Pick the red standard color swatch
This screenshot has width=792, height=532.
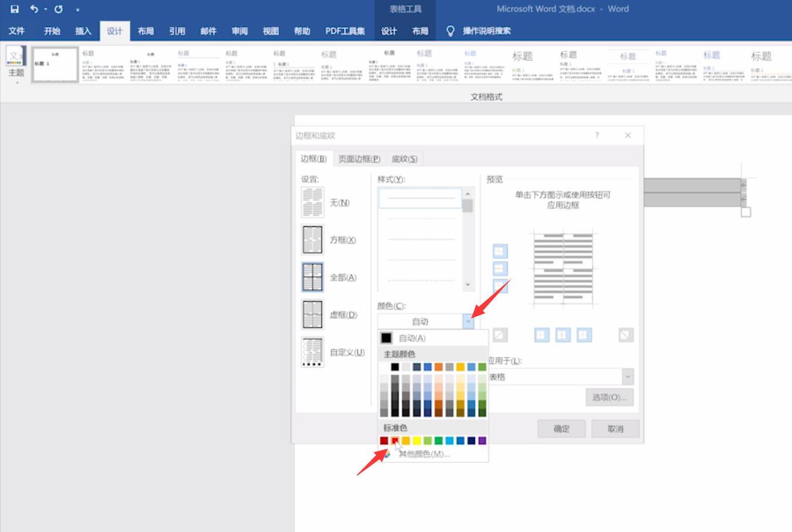(x=395, y=440)
